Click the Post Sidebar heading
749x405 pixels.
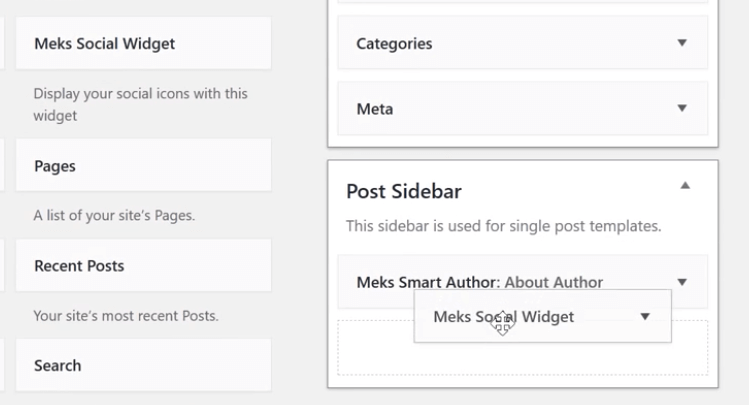(404, 191)
